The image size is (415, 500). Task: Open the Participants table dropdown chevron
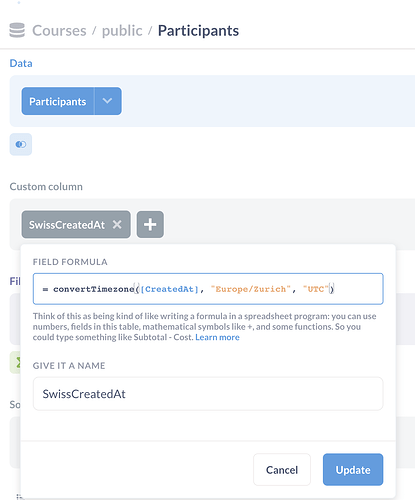point(108,101)
